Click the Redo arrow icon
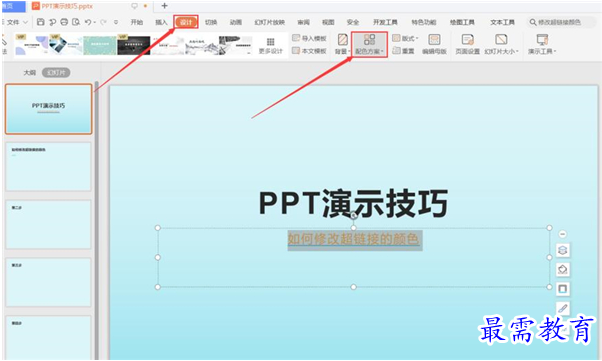The height and width of the screenshot is (361, 602). (103, 22)
